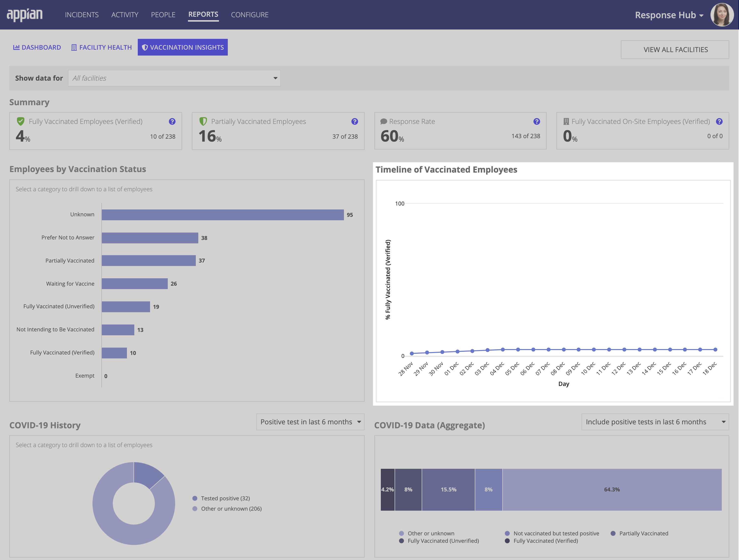Click the green shield check icon
This screenshot has height=560, width=739.
click(x=21, y=121)
